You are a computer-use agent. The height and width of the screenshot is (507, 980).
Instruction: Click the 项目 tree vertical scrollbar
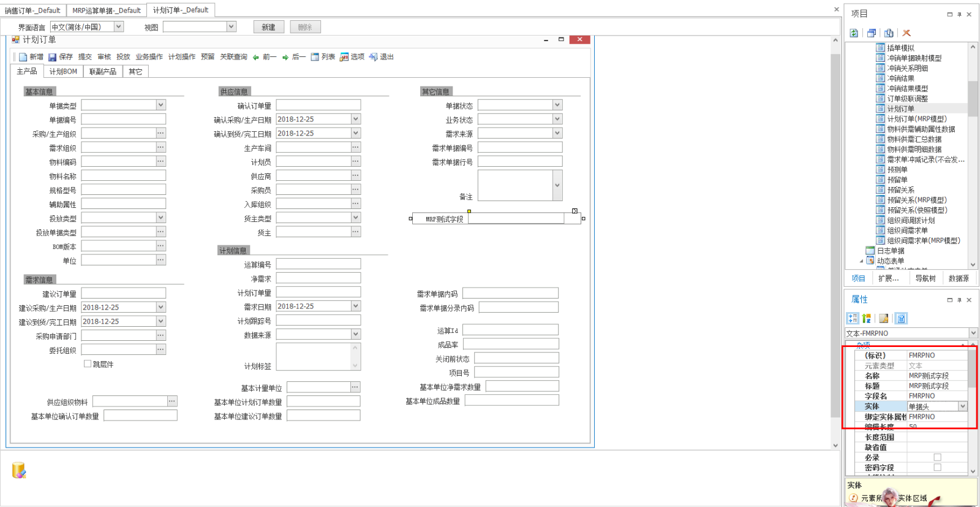click(972, 98)
